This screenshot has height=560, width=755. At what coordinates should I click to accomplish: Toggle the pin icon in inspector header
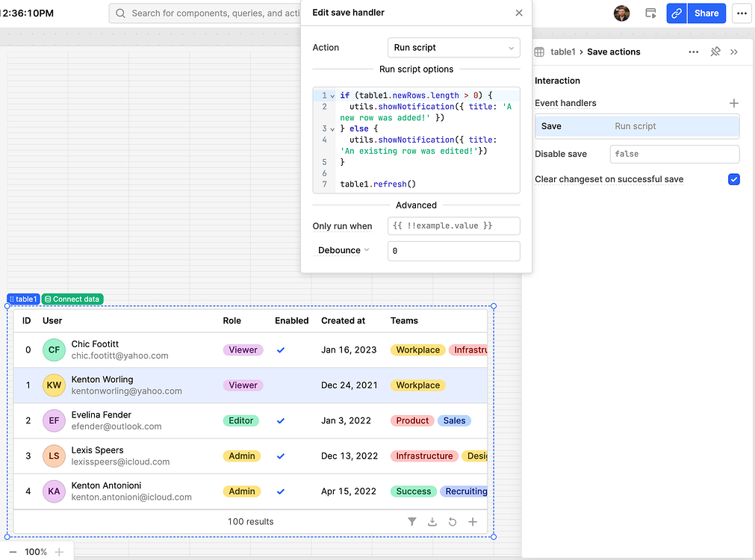(715, 52)
